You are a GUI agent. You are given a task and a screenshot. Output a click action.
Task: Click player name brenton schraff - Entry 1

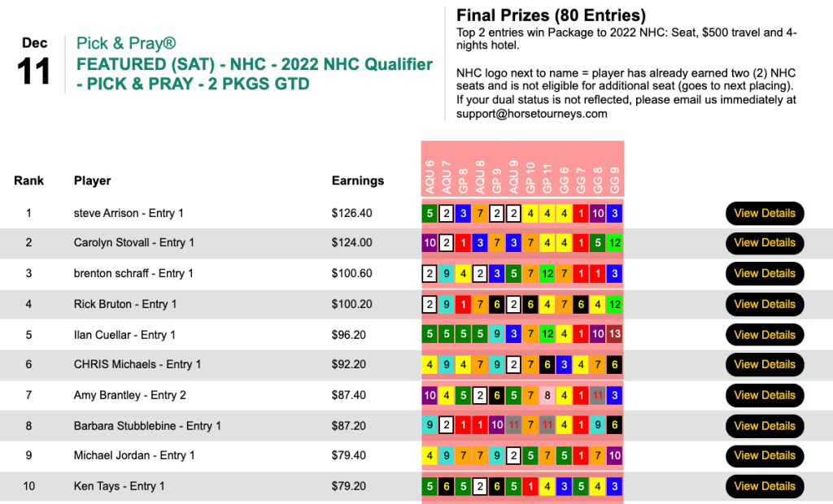(x=133, y=273)
